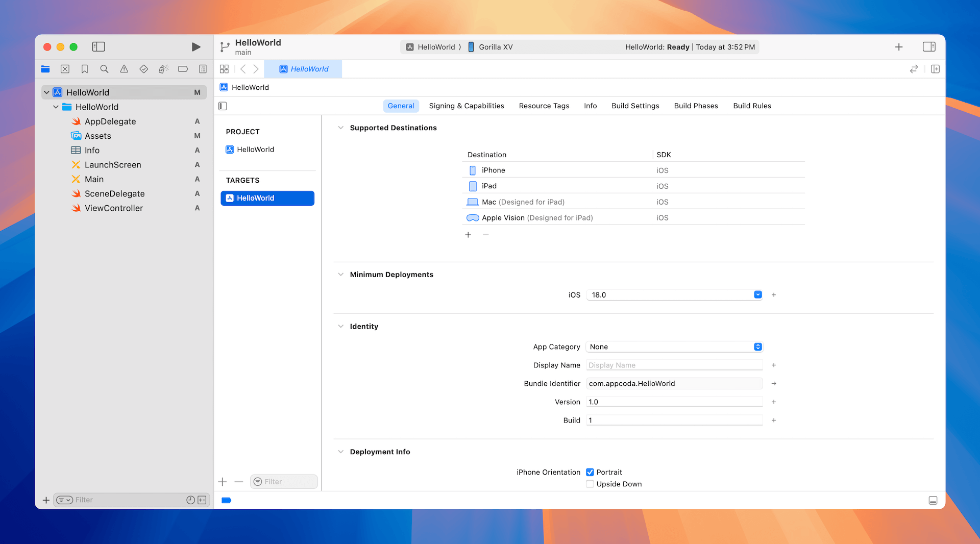
Task: Remove the selected target with minus
Action: 239,482
